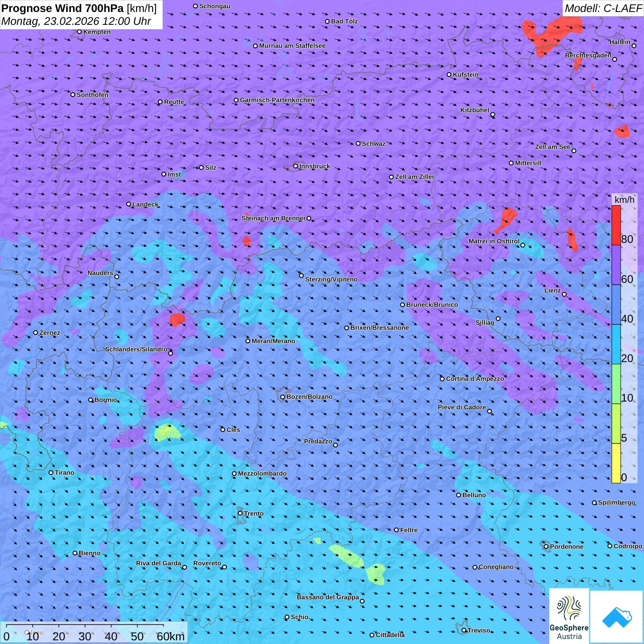This screenshot has width=644, height=644.
Task: Click the Hallein label
Action: (x=620, y=42)
